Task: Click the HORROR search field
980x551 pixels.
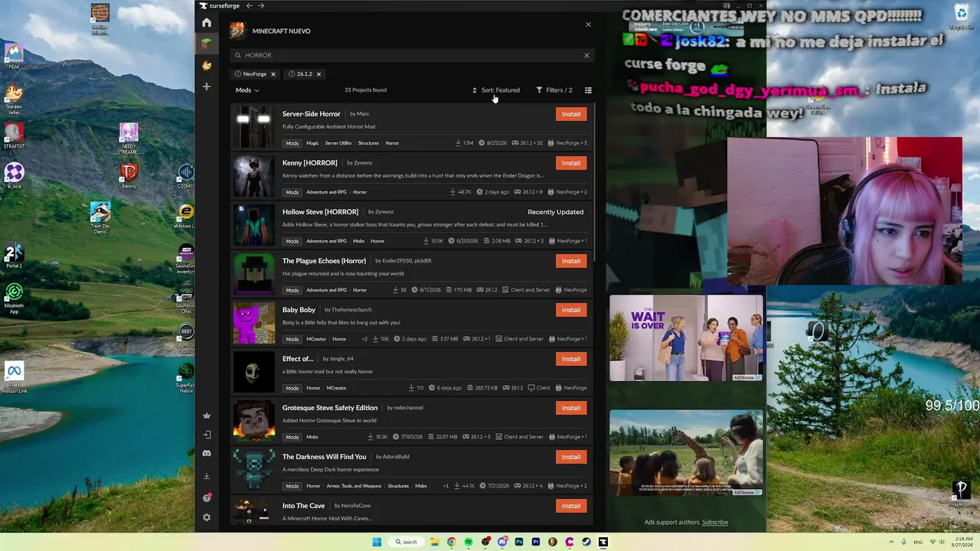Action: point(412,55)
